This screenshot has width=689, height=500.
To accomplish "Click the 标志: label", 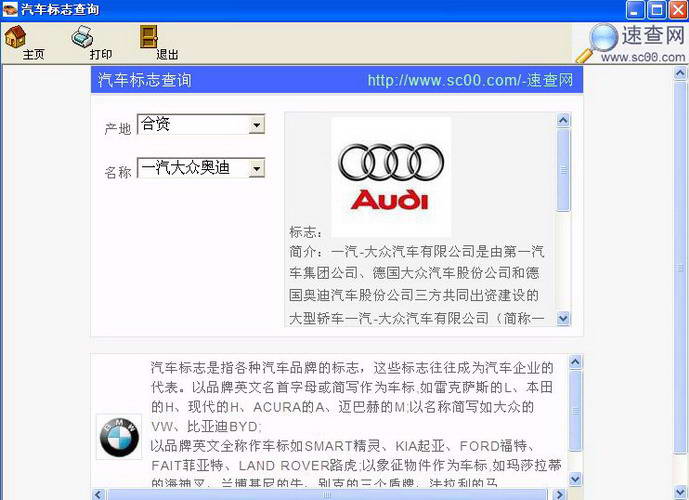I will coord(306,232).
